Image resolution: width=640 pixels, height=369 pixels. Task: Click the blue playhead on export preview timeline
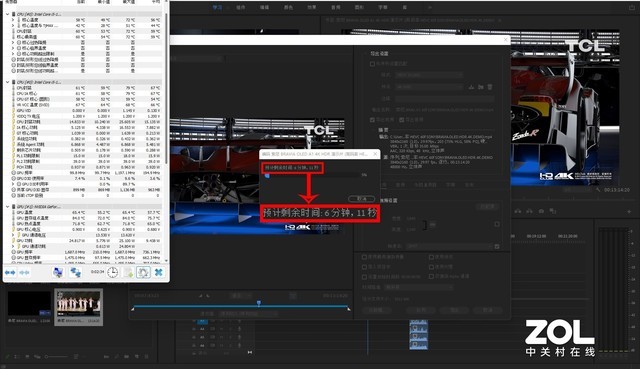(x=259, y=303)
